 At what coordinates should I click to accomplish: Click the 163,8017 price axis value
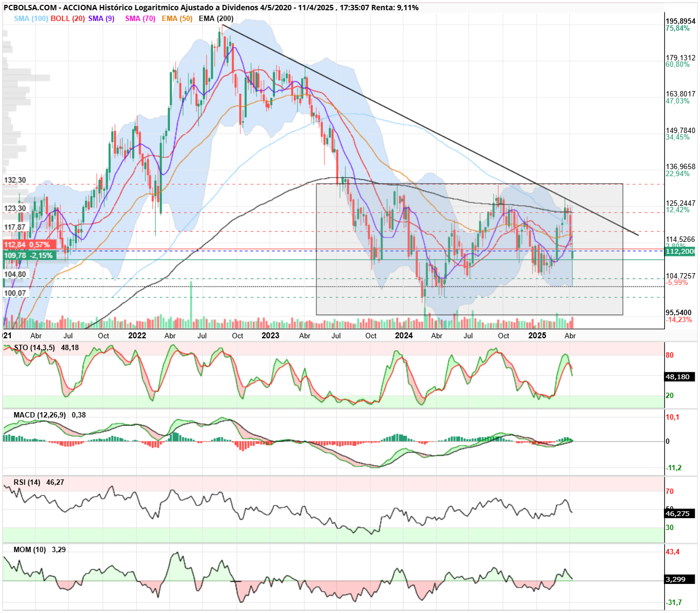click(681, 94)
